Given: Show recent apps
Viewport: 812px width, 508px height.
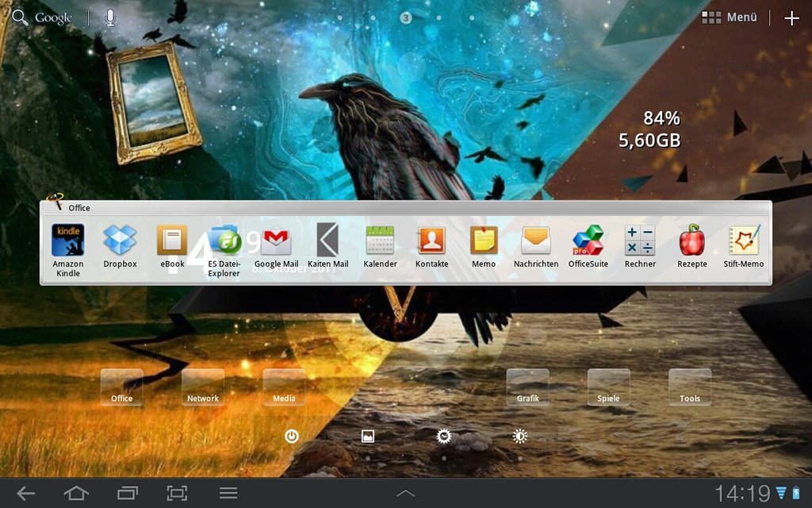Looking at the screenshot, I should pyautogui.click(x=128, y=493).
